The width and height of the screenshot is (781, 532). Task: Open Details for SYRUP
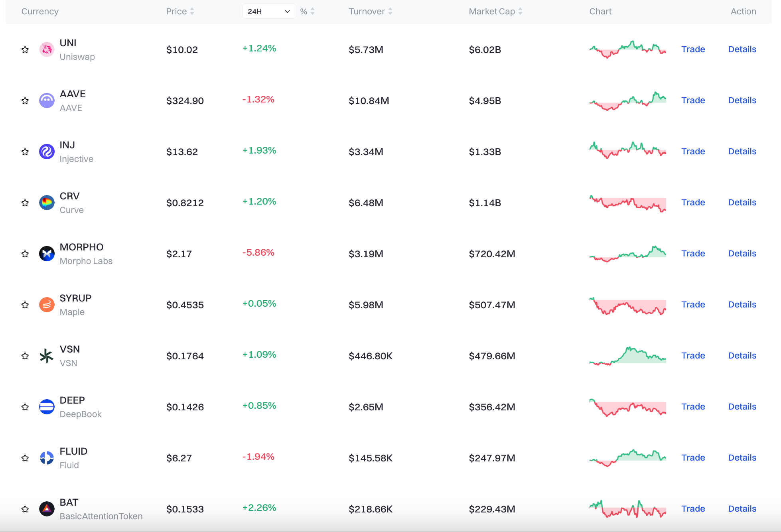pyautogui.click(x=742, y=305)
